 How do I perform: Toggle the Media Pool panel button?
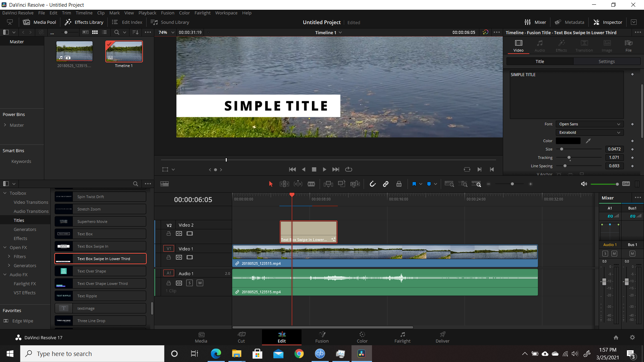click(40, 22)
